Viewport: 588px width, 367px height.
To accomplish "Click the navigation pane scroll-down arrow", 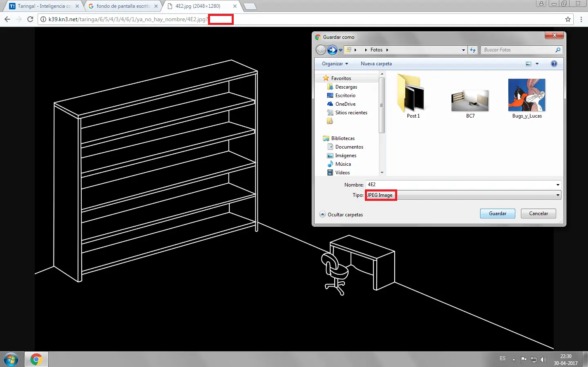I will (382, 173).
